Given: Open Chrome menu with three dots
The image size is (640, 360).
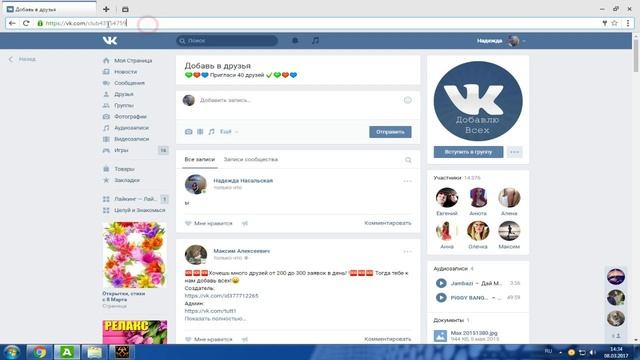Looking at the screenshot, I should click(x=628, y=23).
